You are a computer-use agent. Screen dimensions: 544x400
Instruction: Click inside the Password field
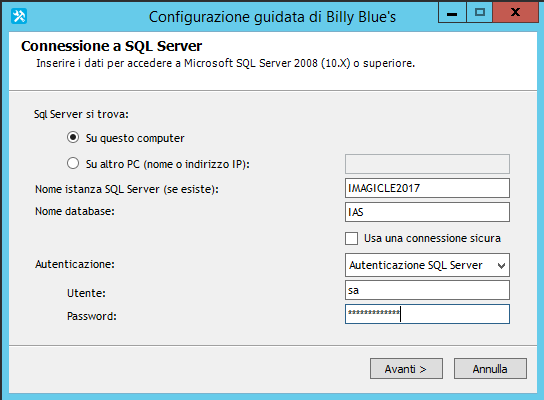coord(427,314)
